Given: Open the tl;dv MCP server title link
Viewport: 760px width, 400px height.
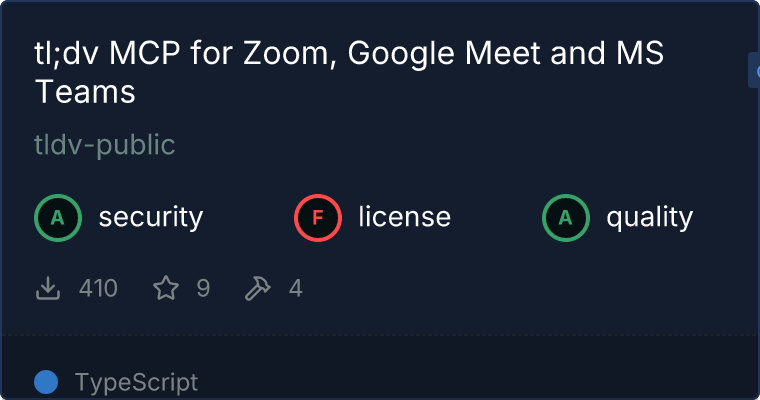Looking at the screenshot, I should pos(349,72).
